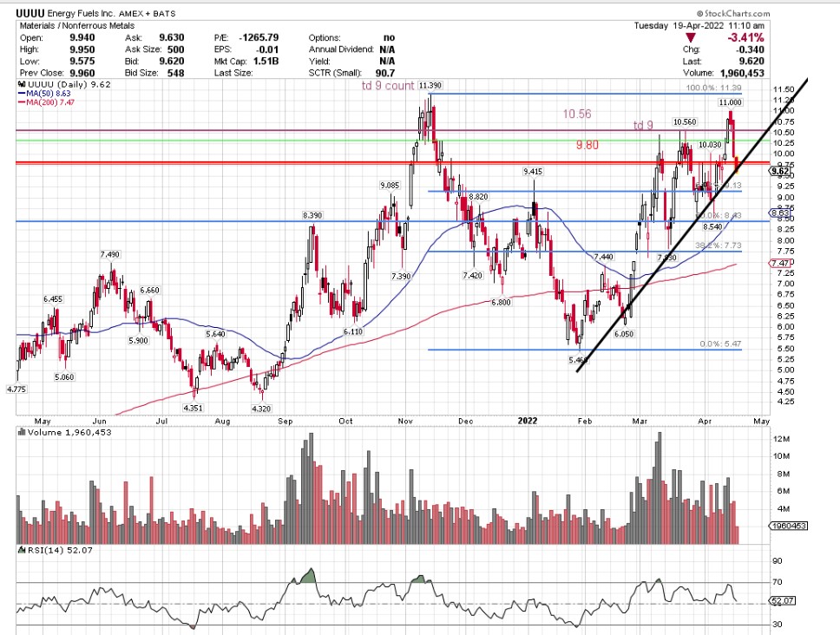The height and width of the screenshot is (635, 840).
Task: Click the 6.050 price label
Action: tap(624, 334)
